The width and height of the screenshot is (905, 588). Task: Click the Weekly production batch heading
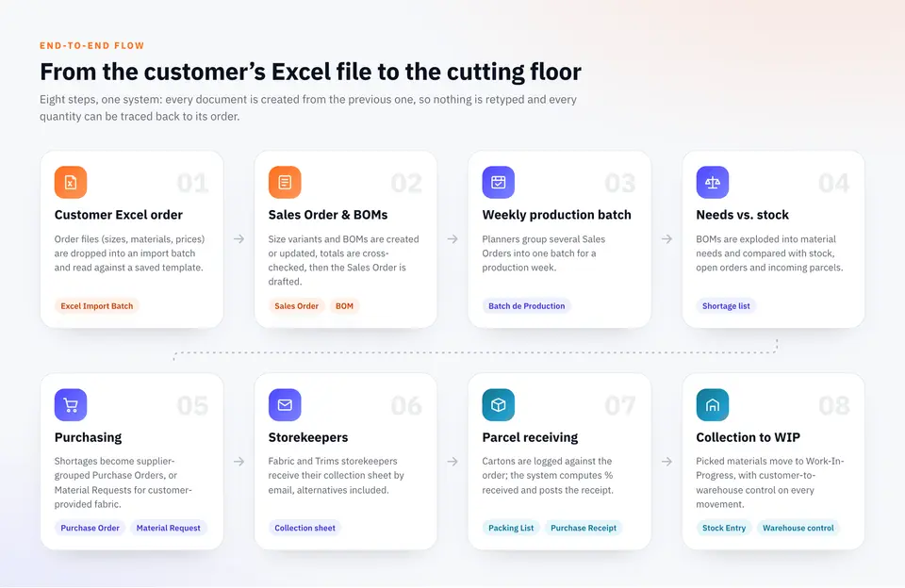point(556,215)
